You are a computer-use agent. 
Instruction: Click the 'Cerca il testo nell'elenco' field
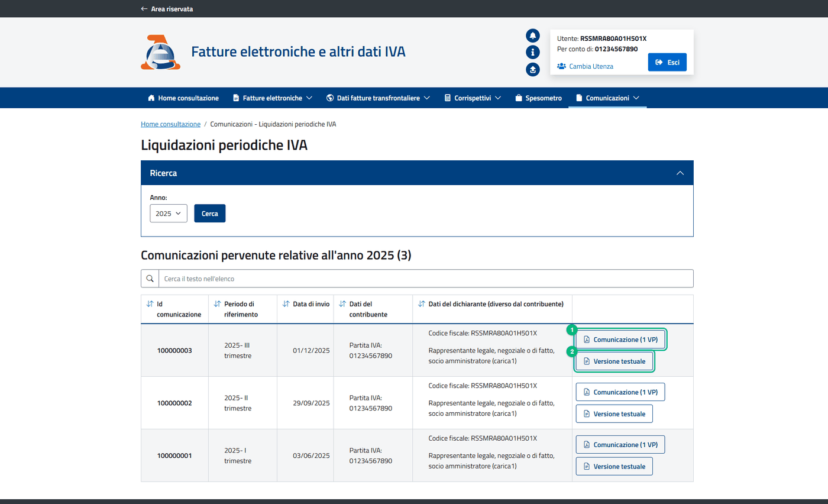[x=426, y=279]
